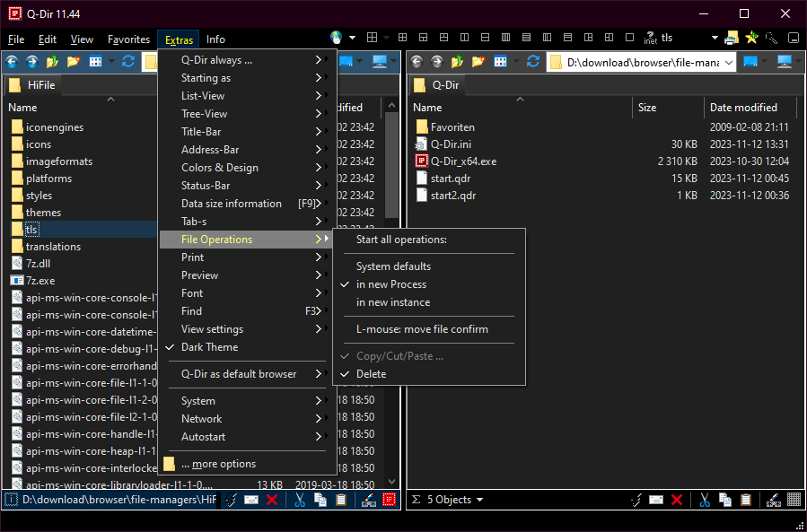Click the red delete X in the right status bar
This screenshot has width=807, height=532.
(x=677, y=500)
